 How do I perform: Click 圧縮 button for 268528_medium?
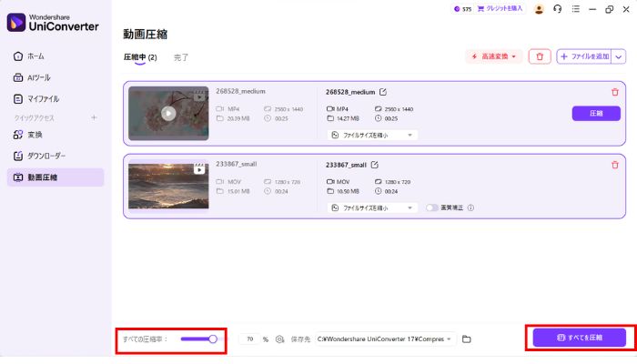click(596, 114)
